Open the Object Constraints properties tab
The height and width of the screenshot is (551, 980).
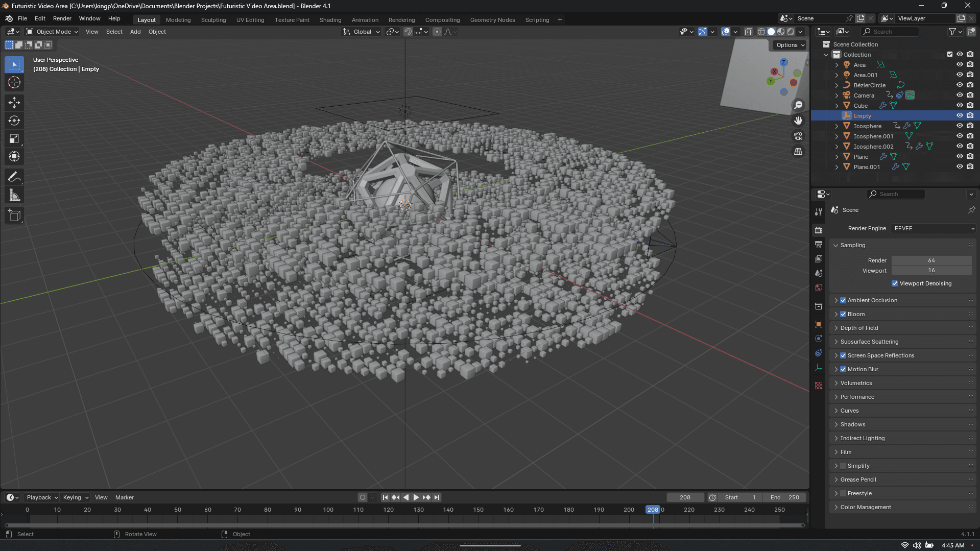(819, 353)
